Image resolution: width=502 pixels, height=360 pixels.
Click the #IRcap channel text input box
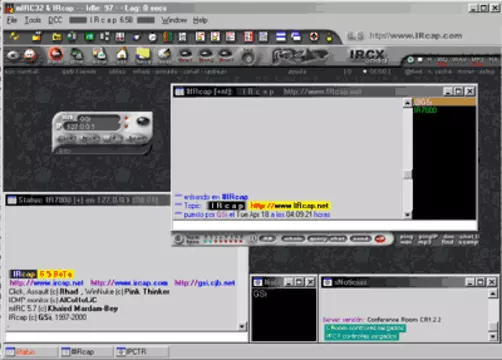tap(325, 225)
